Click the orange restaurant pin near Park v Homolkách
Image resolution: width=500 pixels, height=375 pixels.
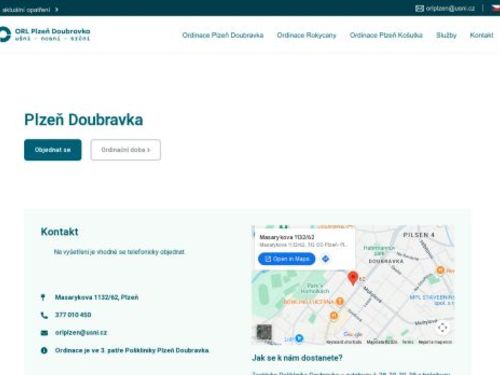(x=339, y=301)
